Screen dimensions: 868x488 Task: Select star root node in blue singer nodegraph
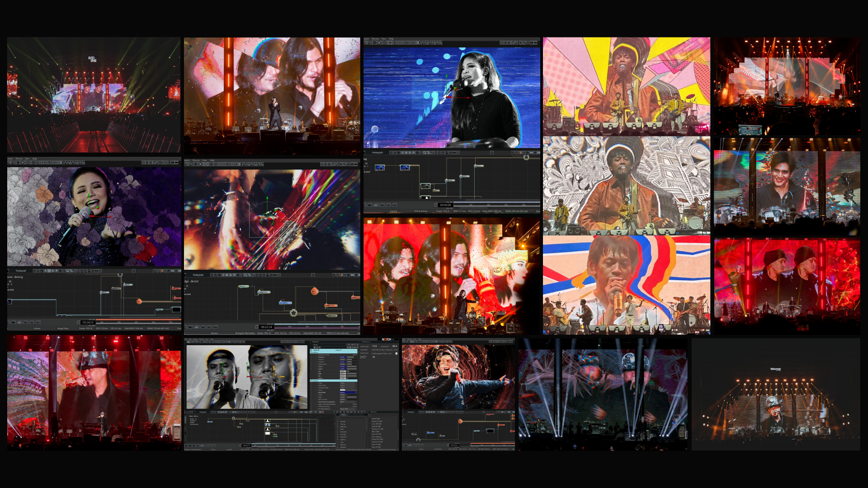coord(526,157)
